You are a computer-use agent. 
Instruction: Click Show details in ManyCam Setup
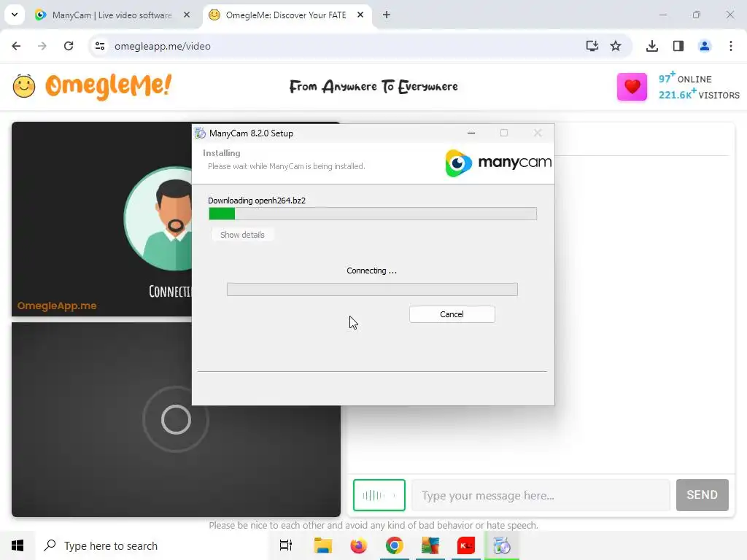pyautogui.click(x=242, y=235)
